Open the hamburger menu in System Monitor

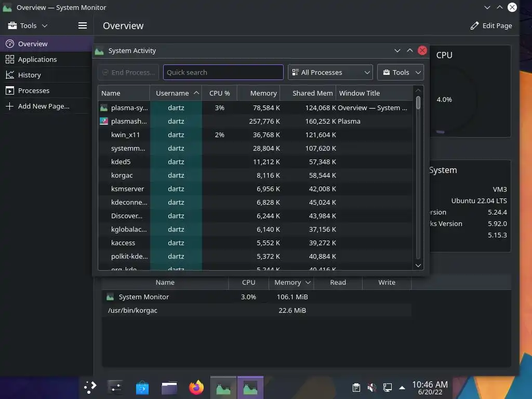[83, 25]
